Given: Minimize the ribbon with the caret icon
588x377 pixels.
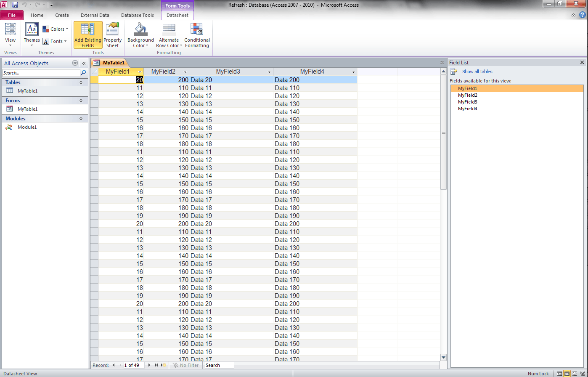Looking at the screenshot, I should [574, 15].
